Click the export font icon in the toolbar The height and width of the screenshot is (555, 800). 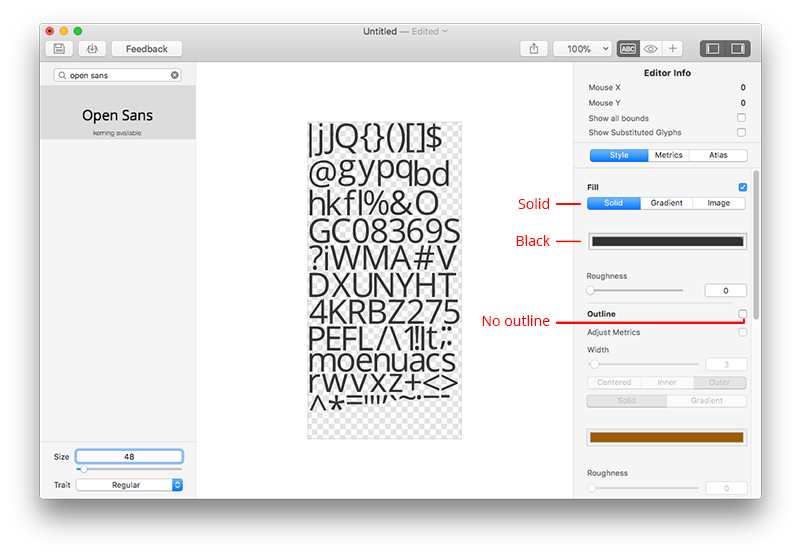[x=92, y=48]
